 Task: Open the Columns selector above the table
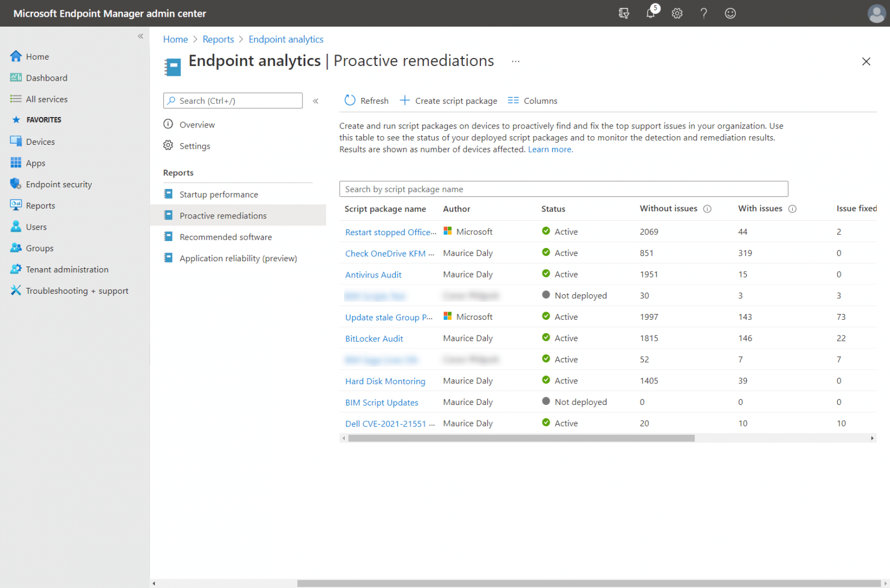(532, 100)
